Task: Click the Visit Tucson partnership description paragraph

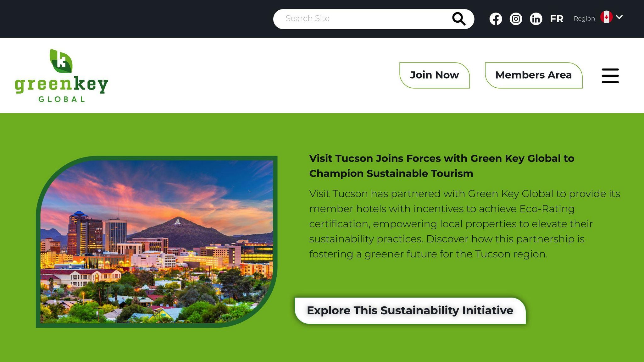Action: coord(464,224)
